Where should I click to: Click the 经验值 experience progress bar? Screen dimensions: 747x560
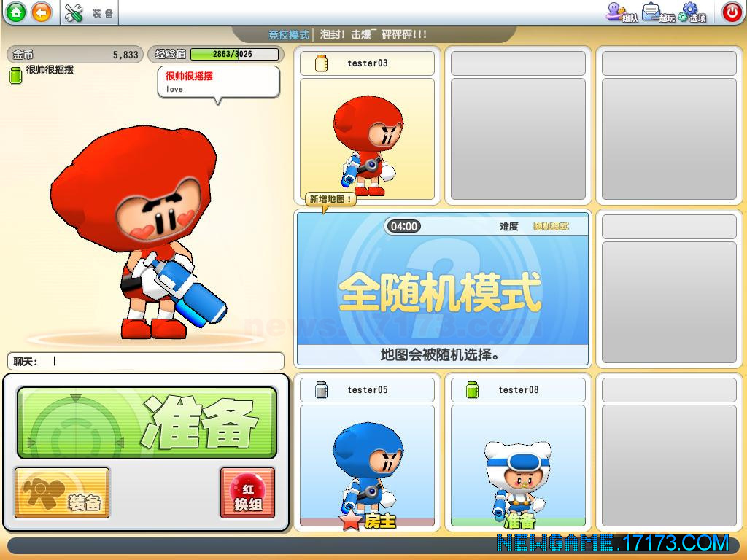[234, 54]
